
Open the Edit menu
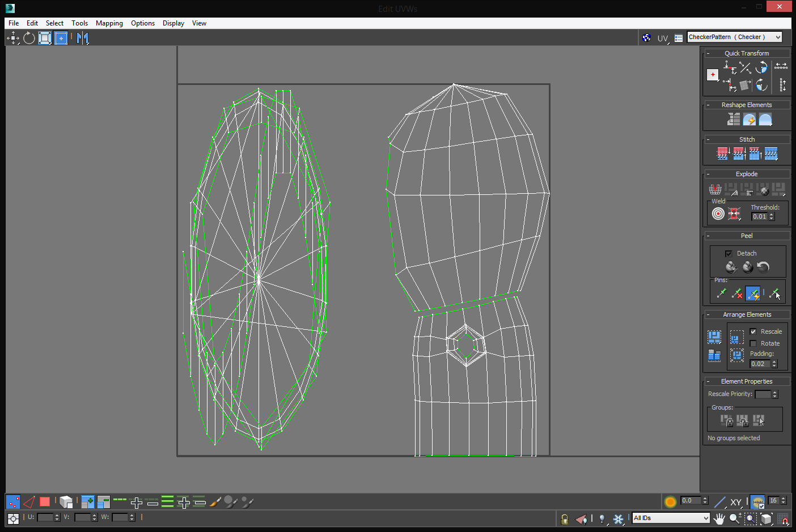coord(32,23)
